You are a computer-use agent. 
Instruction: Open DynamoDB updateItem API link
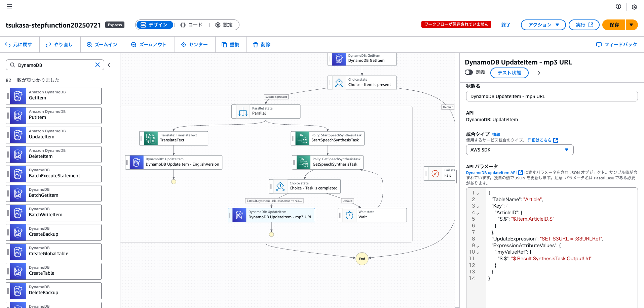click(x=494, y=173)
